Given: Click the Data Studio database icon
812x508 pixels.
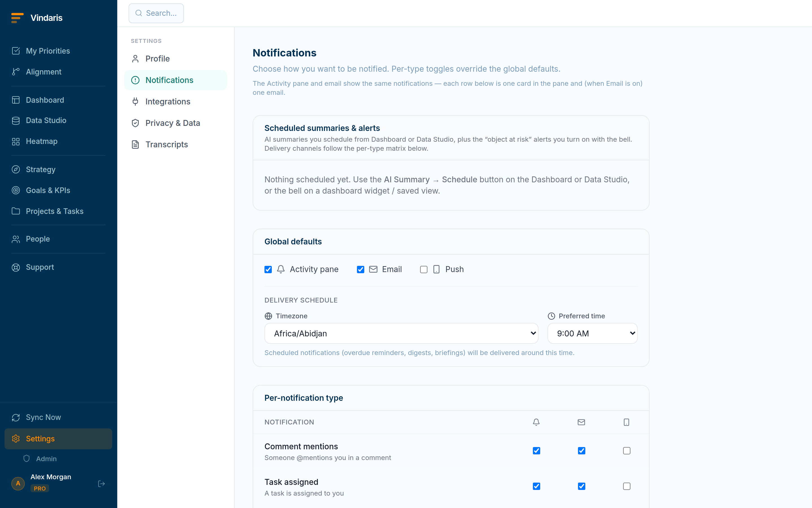Looking at the screenshot, I should 16,120.
